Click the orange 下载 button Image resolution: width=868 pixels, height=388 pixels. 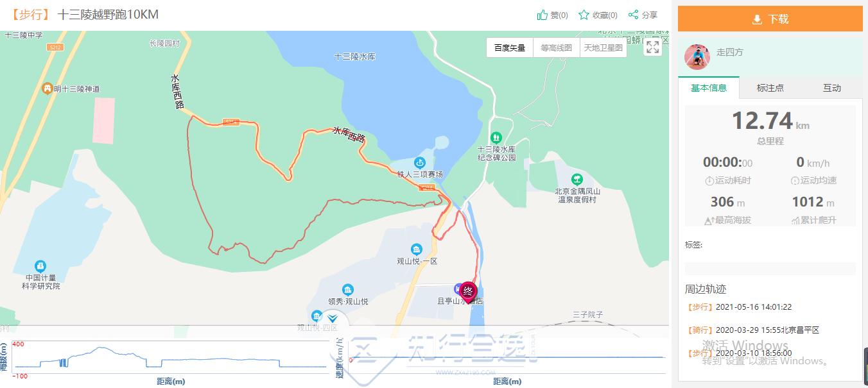(770, 19)
